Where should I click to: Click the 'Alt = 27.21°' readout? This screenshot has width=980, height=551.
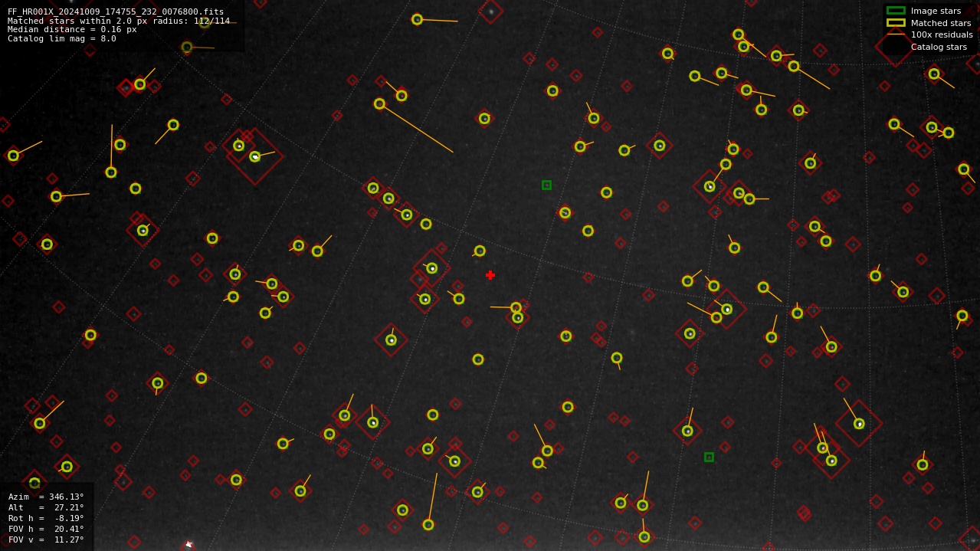point(46,507)
